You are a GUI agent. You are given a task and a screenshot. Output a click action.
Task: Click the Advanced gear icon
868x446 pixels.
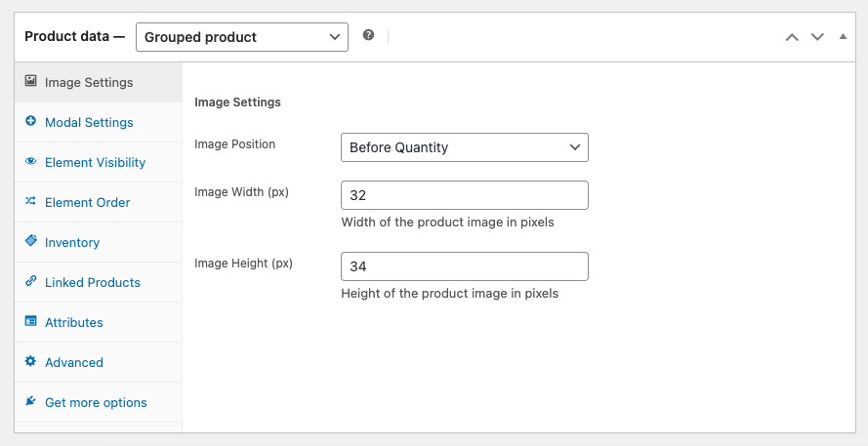[x=31, y=362]
